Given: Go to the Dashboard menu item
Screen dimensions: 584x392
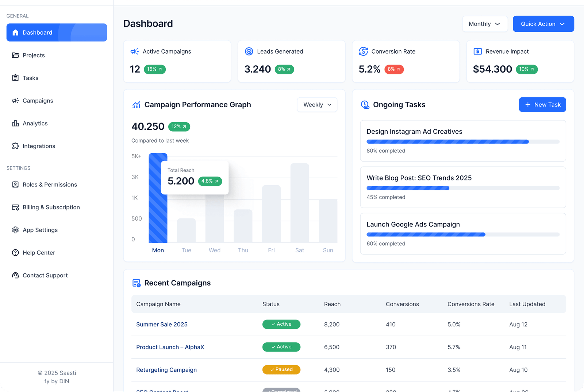Looking at the screenshot, I should click(57, 32).
